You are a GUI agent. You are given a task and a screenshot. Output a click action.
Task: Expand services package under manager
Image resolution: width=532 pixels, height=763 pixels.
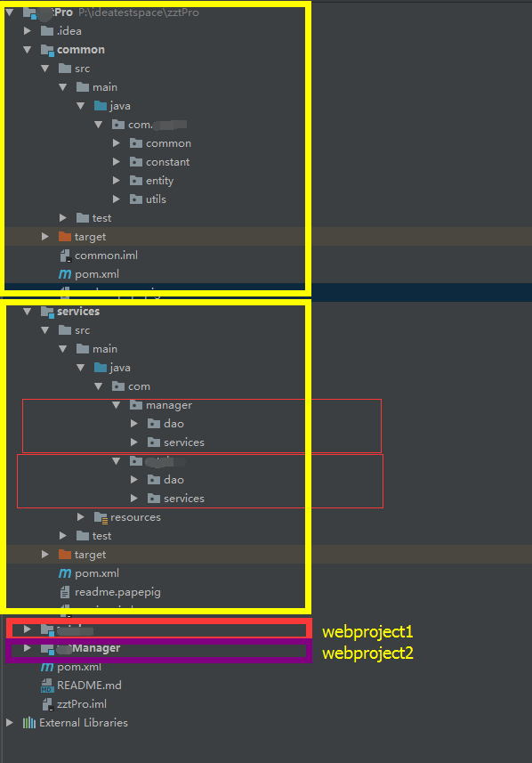coord(134,442)
